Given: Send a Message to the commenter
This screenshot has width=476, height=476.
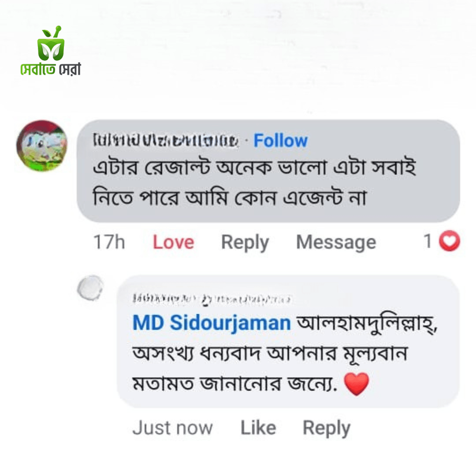Looking at the screenshot, I should [336, 242].
